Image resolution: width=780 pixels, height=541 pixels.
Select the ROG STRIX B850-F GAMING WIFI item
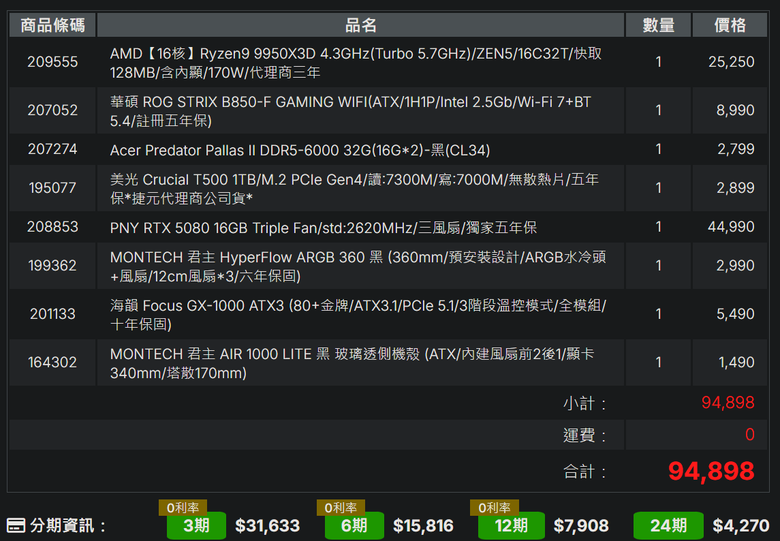[350, 111]
